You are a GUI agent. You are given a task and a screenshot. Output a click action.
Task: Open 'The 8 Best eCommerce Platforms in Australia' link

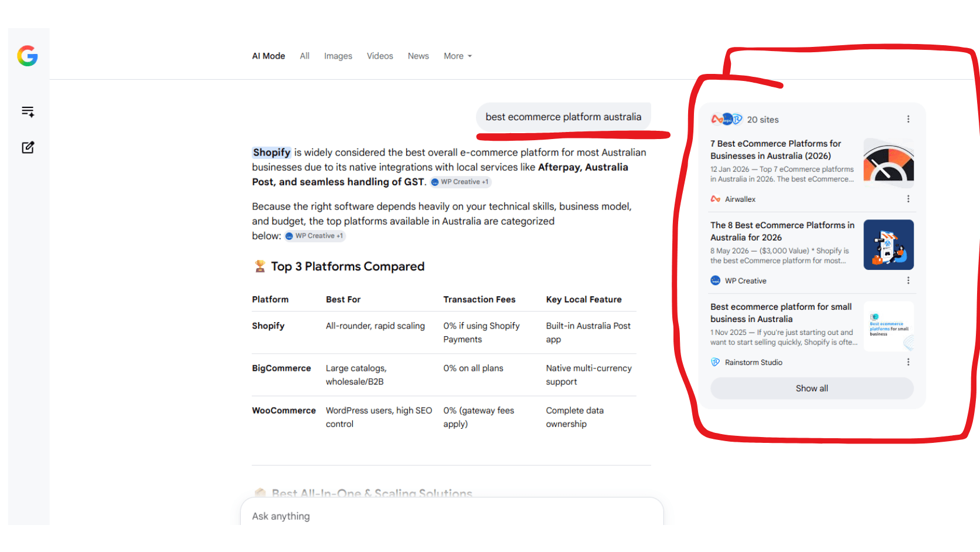(782, 231)
